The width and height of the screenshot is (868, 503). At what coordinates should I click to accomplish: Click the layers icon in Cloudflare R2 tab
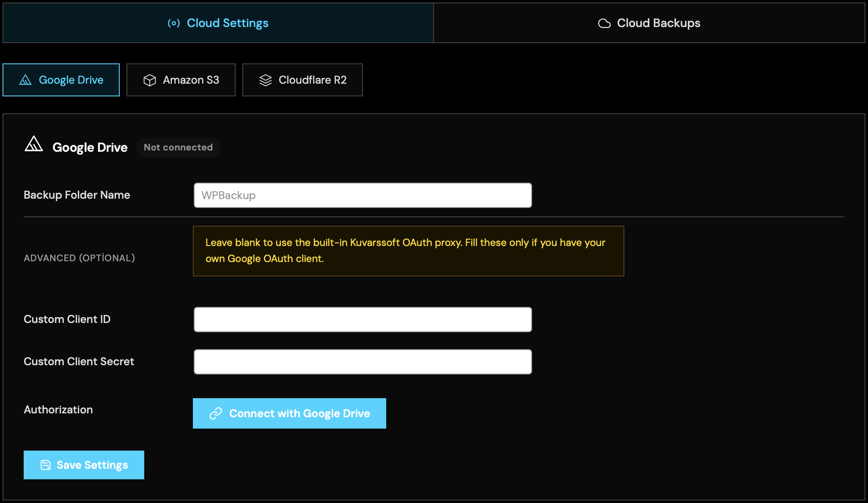click(266, 80)
